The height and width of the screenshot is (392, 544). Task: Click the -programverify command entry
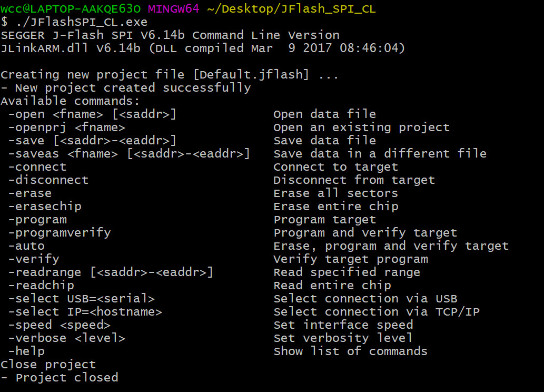coord(60,233)
